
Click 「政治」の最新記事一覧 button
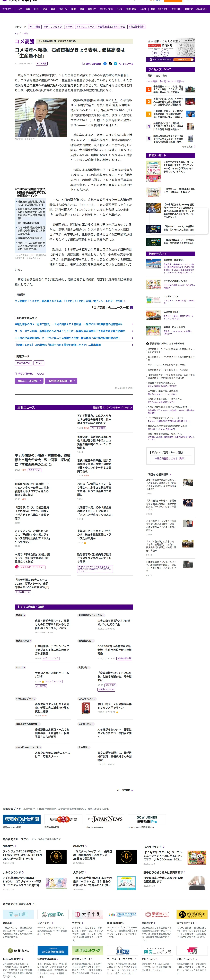(61, 381)
